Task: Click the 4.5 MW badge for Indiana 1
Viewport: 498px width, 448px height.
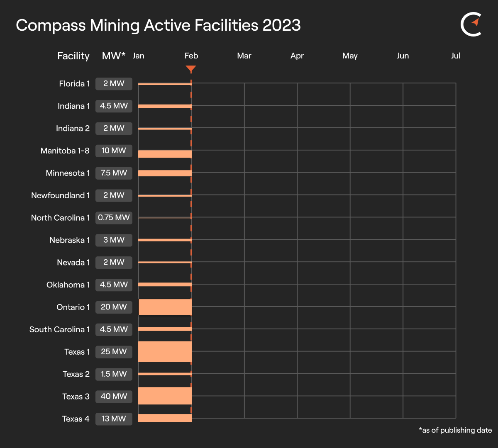Action: point(114,106)
